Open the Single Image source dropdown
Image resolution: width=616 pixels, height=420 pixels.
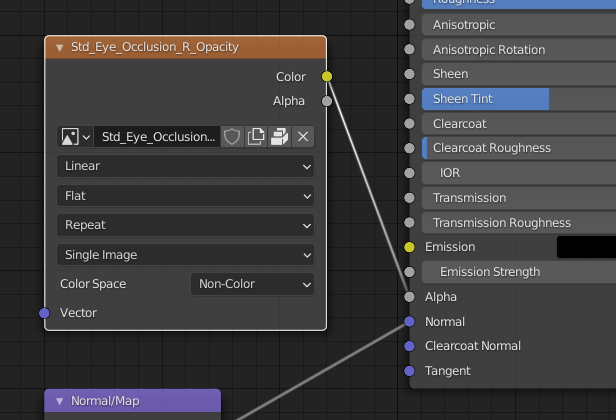click(x=185, y=255)
